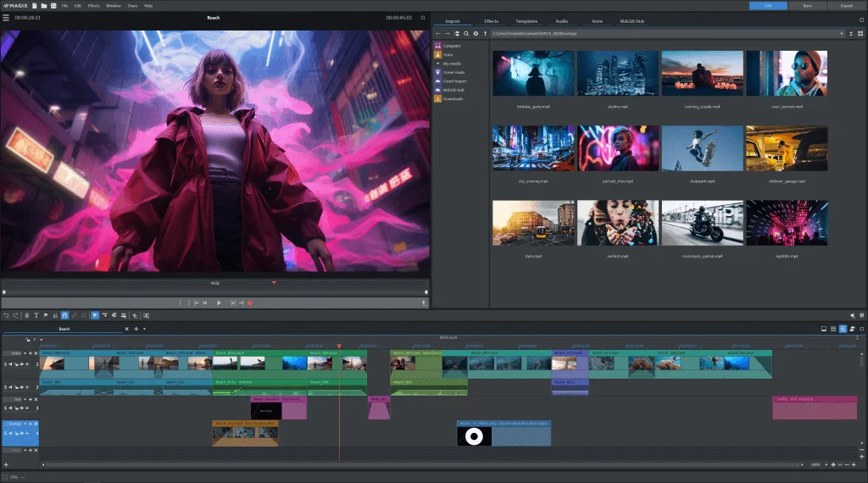Open the Window menu
Viewport: 868px width, 483px height.
tap(113, 6)
